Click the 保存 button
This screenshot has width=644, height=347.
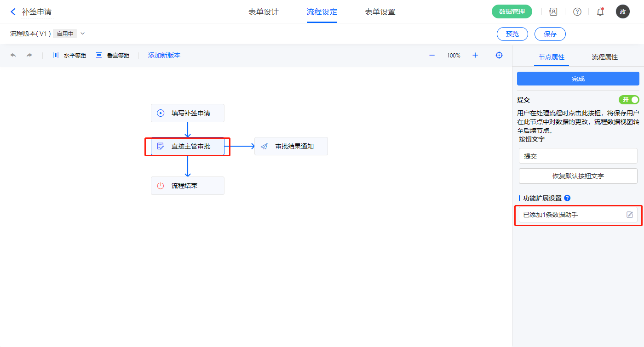coord(550,34)
